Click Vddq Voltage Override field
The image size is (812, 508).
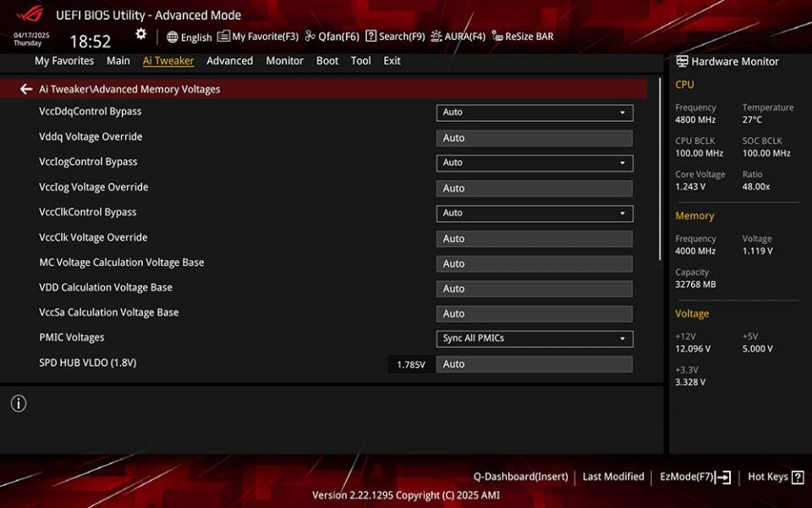(535, 138)
